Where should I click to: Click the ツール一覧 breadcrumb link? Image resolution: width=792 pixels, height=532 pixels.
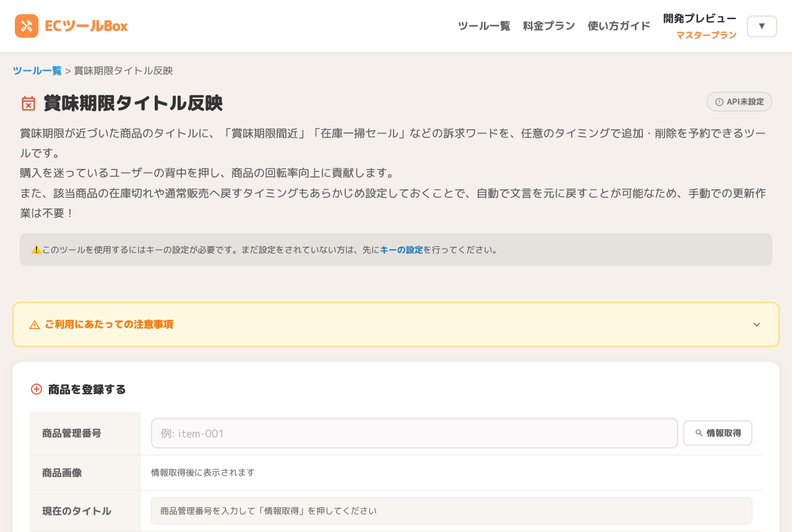click(x=37, y=71)
